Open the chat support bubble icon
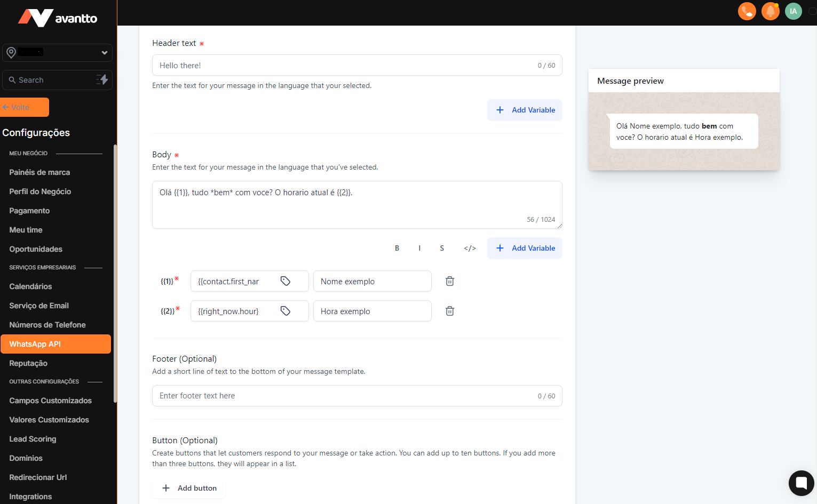 coord(801,483)
